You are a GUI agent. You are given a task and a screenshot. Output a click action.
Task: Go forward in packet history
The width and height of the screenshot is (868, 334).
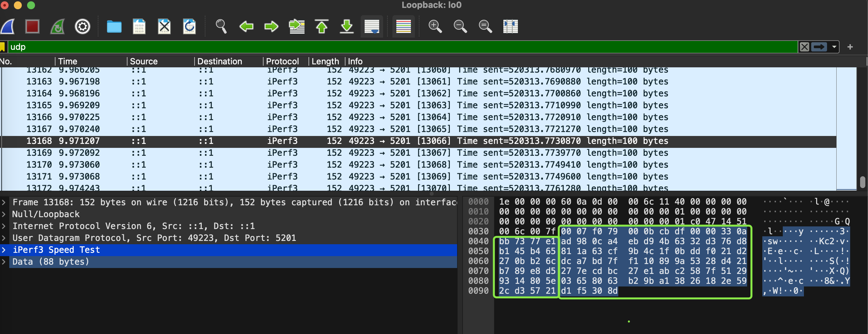click(x=271, y=26)
